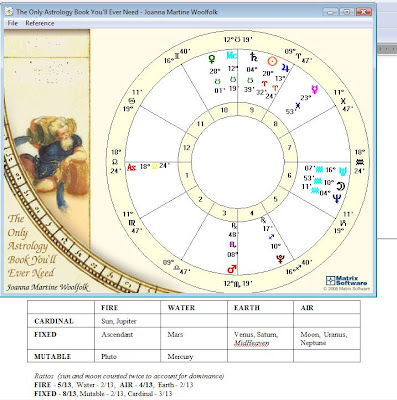
Task: Minimize the astrology window
Action: tap(330, 12)
